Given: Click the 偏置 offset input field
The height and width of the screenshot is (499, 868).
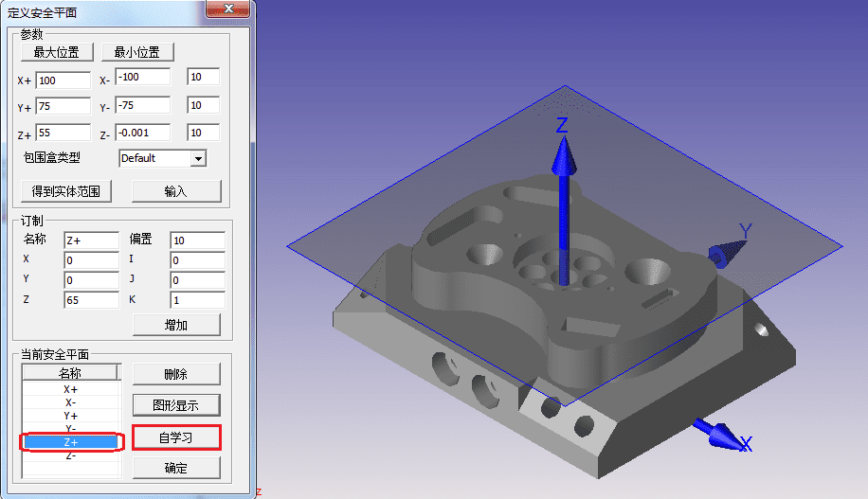Looking at the screenshot, I should click(197, 241).
